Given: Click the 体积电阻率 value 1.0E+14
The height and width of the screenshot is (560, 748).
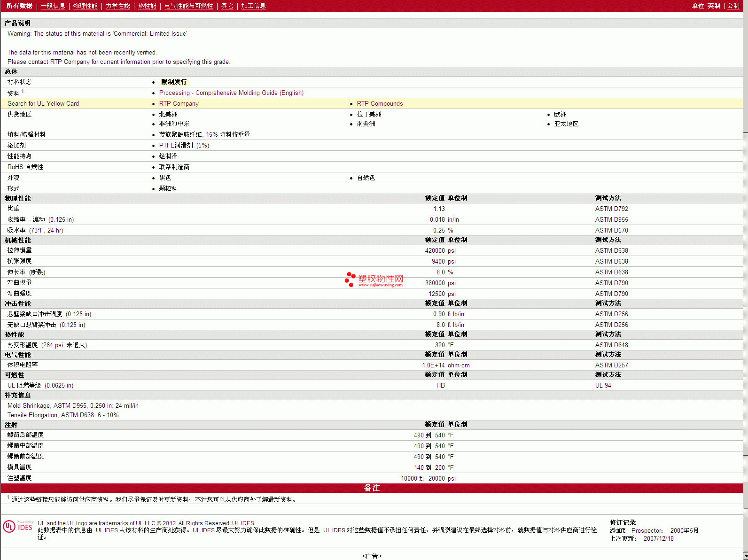Looking at the screenshot, I should 433,366.
